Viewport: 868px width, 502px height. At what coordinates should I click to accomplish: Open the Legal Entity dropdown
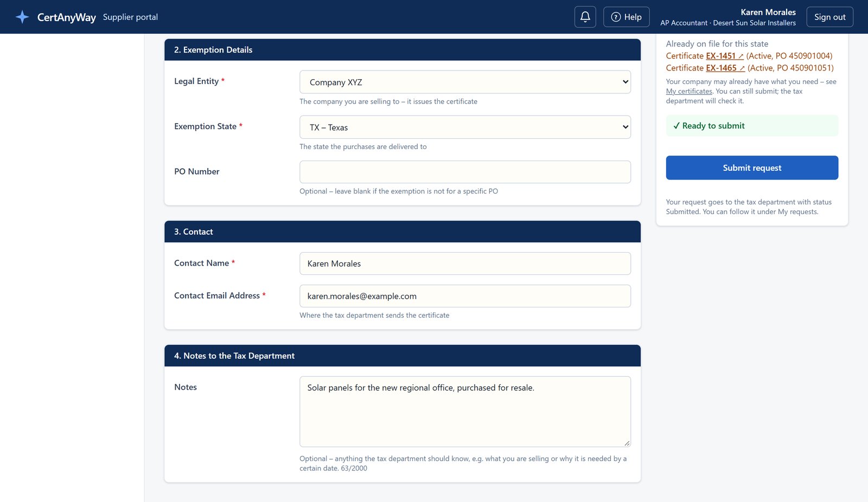(x=465, y=82)
